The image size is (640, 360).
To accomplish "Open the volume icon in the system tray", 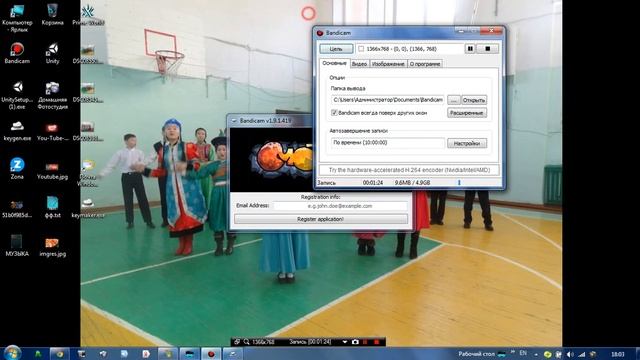I will tap(570, 354).
